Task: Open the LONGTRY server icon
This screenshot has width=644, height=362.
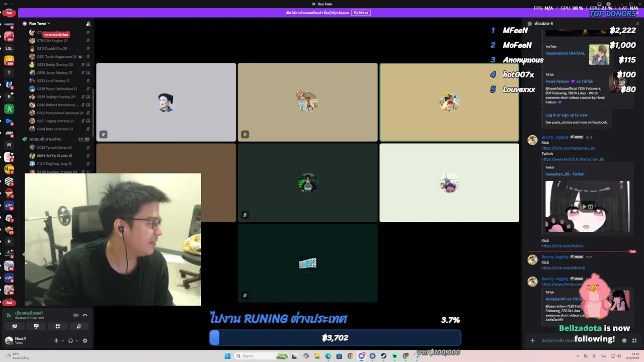Action: (9, 24)
